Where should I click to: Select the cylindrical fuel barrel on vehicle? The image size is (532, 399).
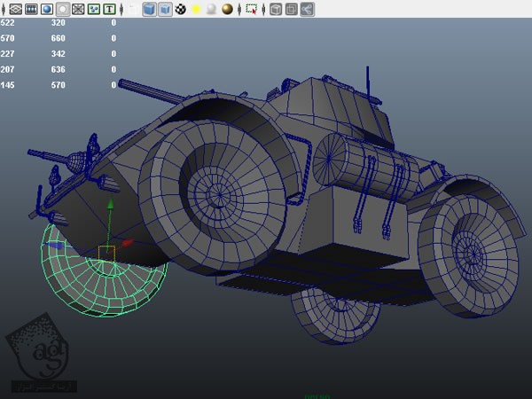[372, 166]
